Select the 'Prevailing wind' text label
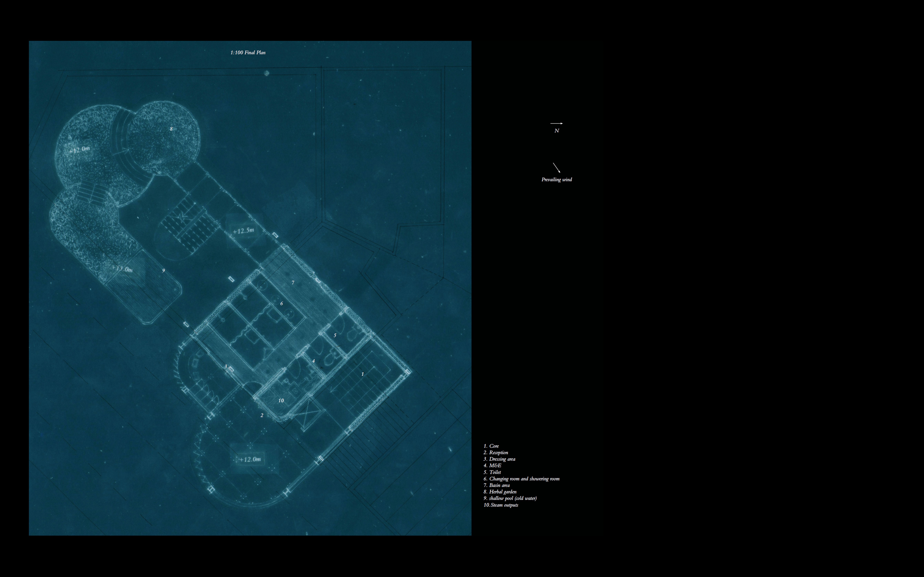The image size is (924, 577). coord(556,180)
